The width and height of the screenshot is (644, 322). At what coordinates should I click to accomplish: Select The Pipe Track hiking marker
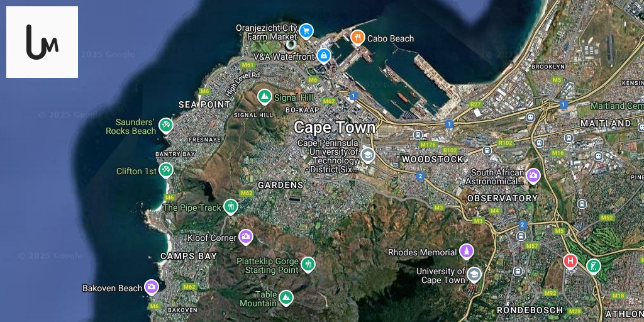click(x=231, y=206)
